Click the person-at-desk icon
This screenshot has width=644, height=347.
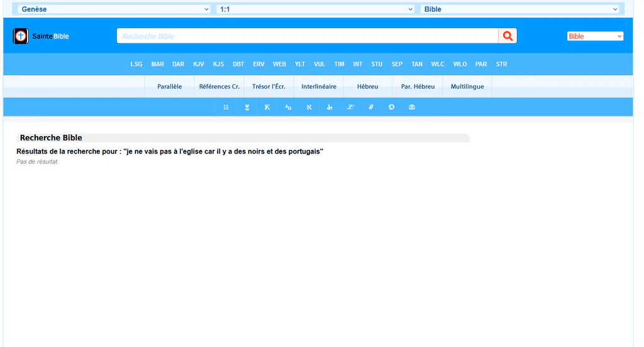point(330,107)
